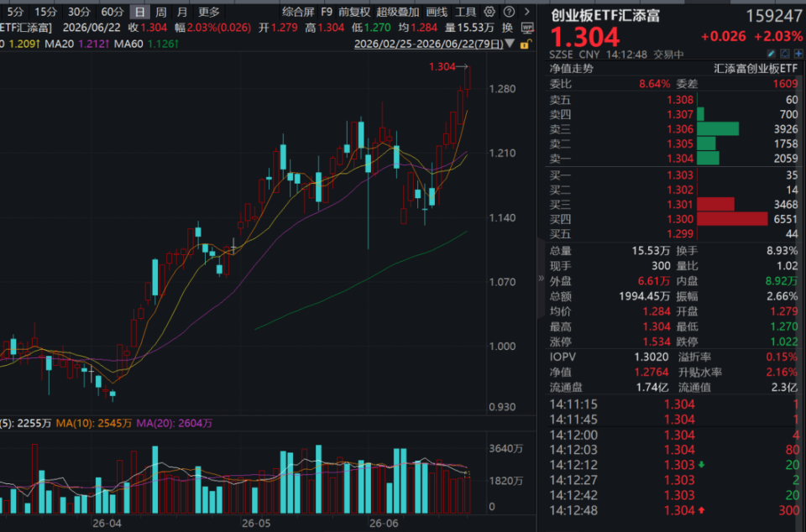The image size is (806, 532).
Task: Switch to the 月 monthly tab
Action: (181, 12)
